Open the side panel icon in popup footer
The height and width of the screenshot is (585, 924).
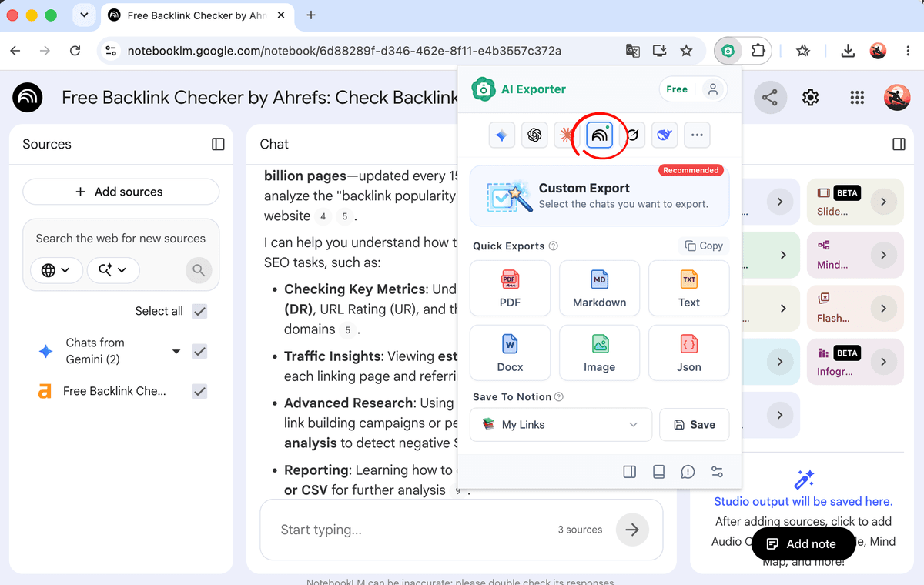[x=629, y=472]
